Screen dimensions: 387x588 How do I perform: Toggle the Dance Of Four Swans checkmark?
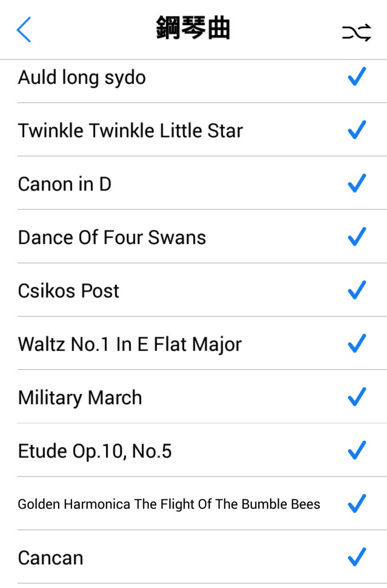pos(357,236)
